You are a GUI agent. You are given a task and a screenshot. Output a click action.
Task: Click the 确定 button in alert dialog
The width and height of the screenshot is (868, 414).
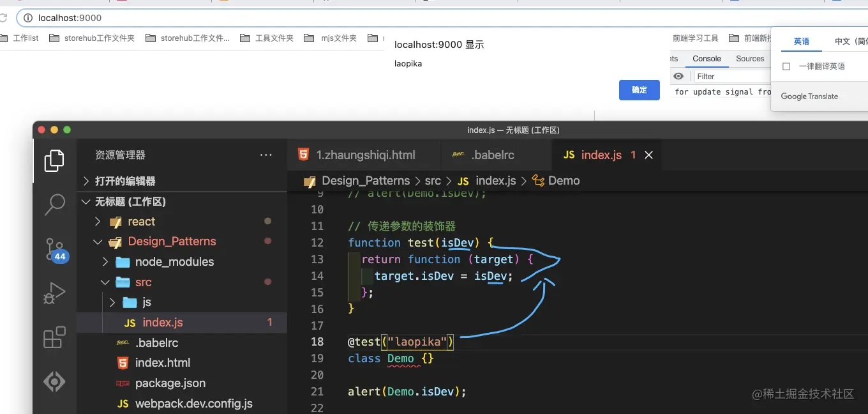[640, 90]
